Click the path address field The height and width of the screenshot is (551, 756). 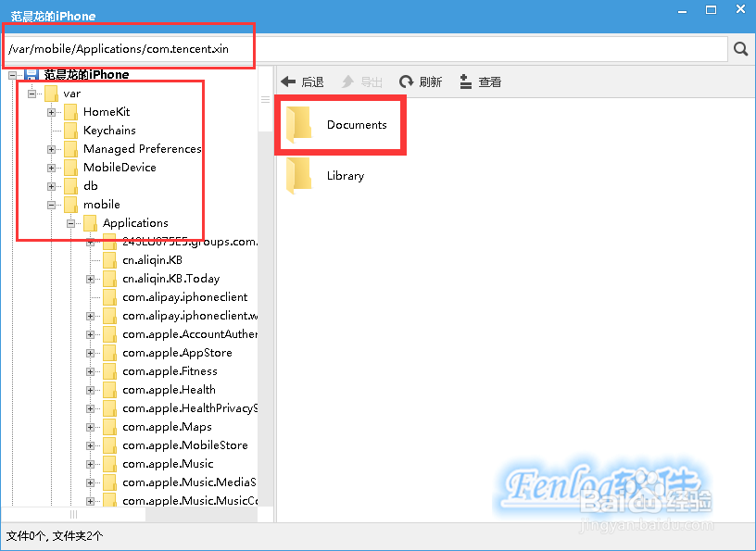coord(365,49)
